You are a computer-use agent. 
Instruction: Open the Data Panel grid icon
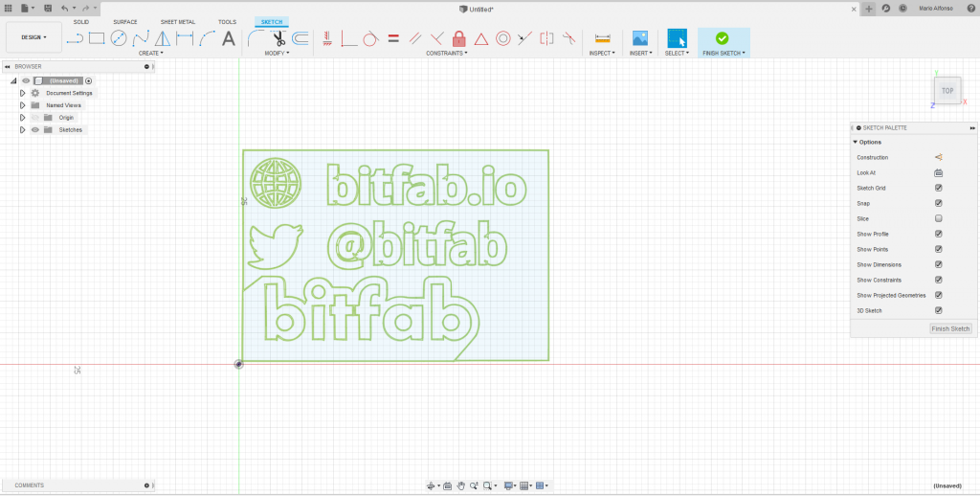[x=8, y=8]
